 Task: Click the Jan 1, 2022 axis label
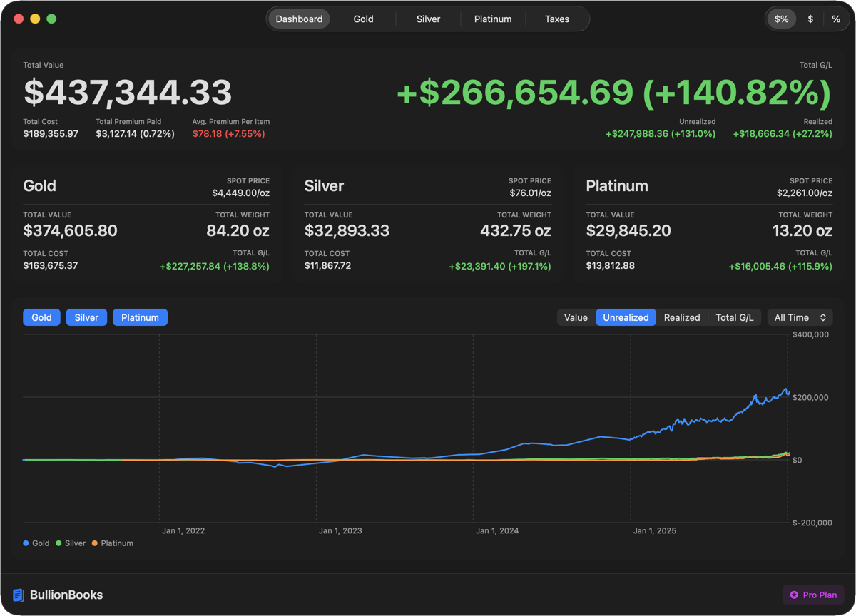click(x=183, y=530)
